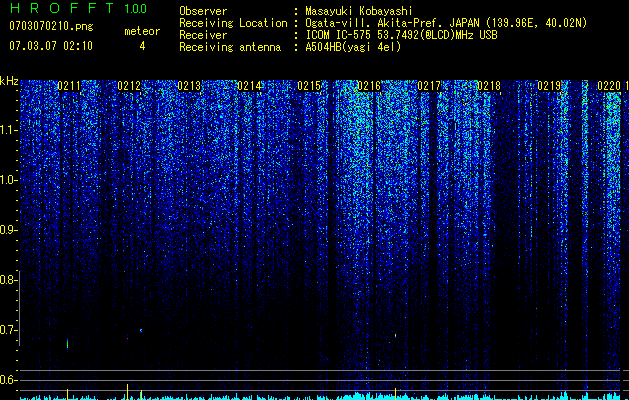Viewport: 629px width, 400px height.
Task: Click the 0218 time marker
Action: point(489,86)
